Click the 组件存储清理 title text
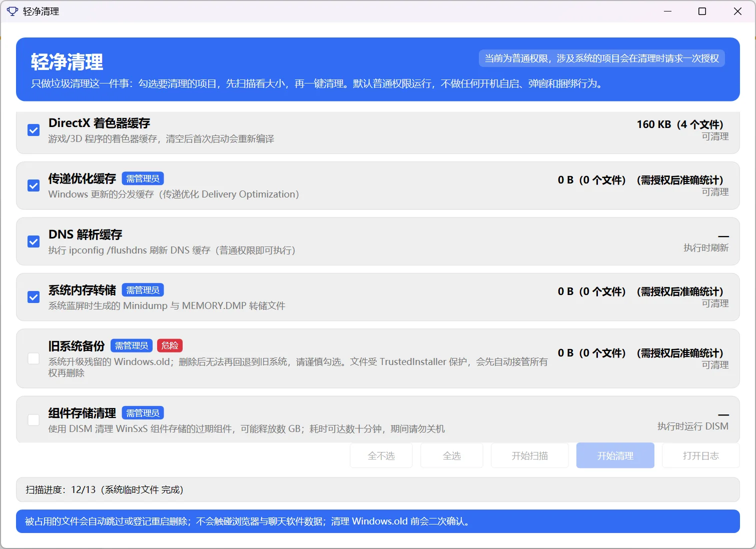Image resolution: width=756 pixels, height=549 pixels. point(82,413)
